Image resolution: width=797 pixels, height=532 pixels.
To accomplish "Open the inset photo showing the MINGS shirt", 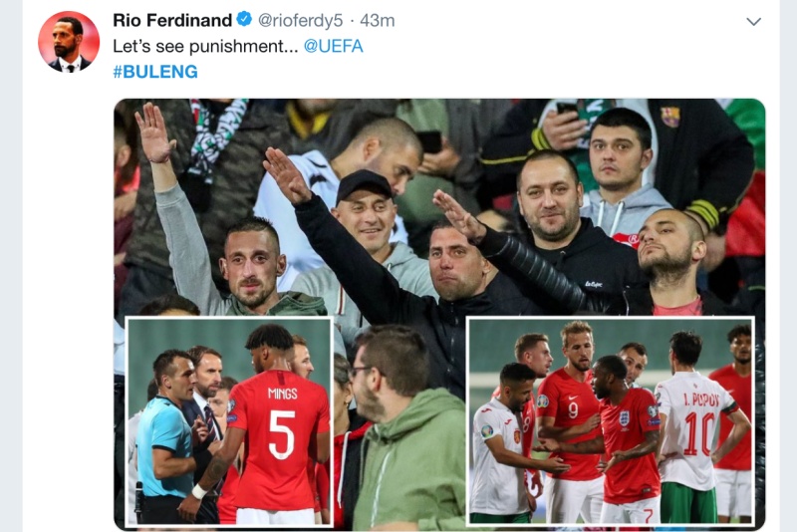I will tap(229, 421).
